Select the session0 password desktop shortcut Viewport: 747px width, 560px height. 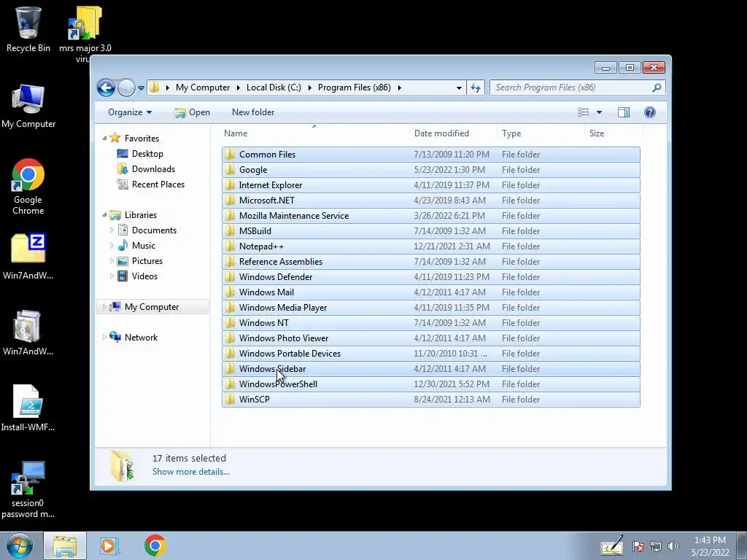click(x=28, y=489)
